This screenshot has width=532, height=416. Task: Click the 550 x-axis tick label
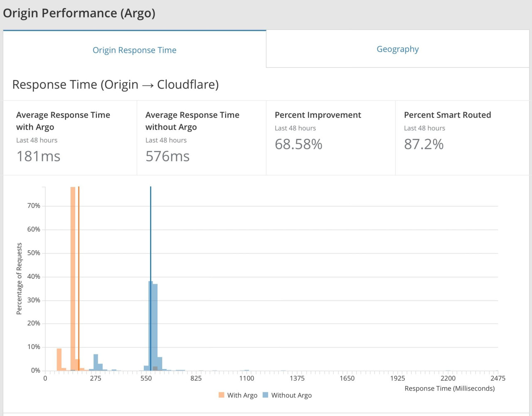point(146,378)
